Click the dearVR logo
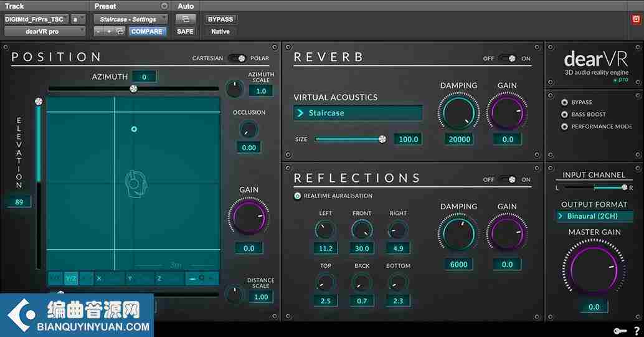 (596, 65)
